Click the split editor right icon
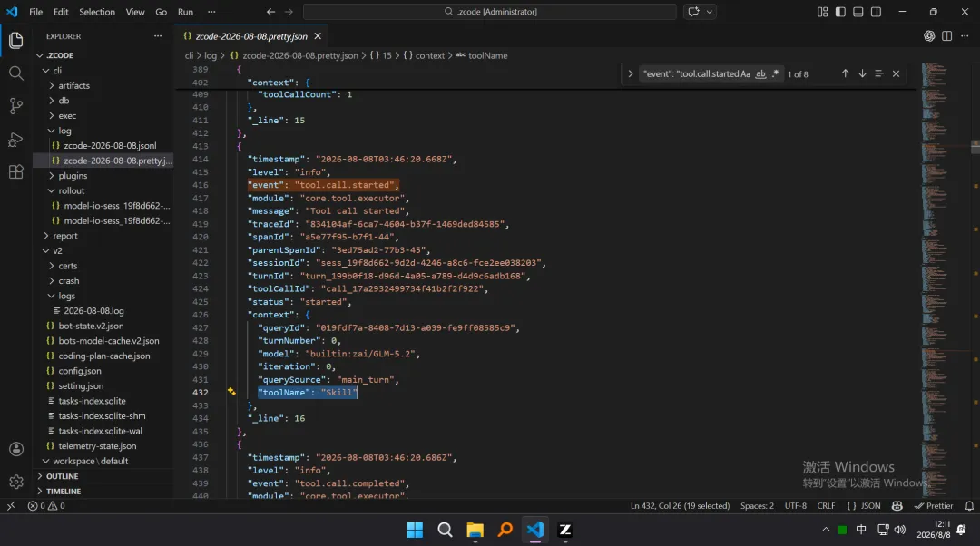This screenshot has height=546, width=980. click(x=946, y=36)
